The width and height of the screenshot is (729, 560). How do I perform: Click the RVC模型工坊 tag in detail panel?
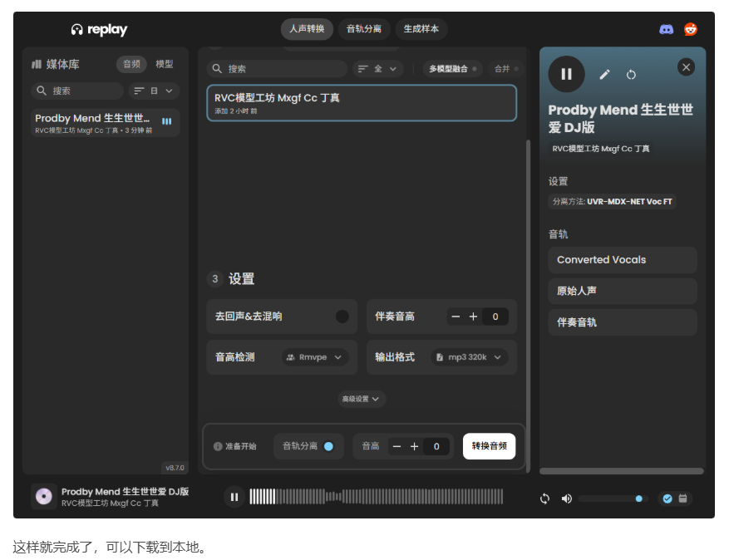(601, 149)
